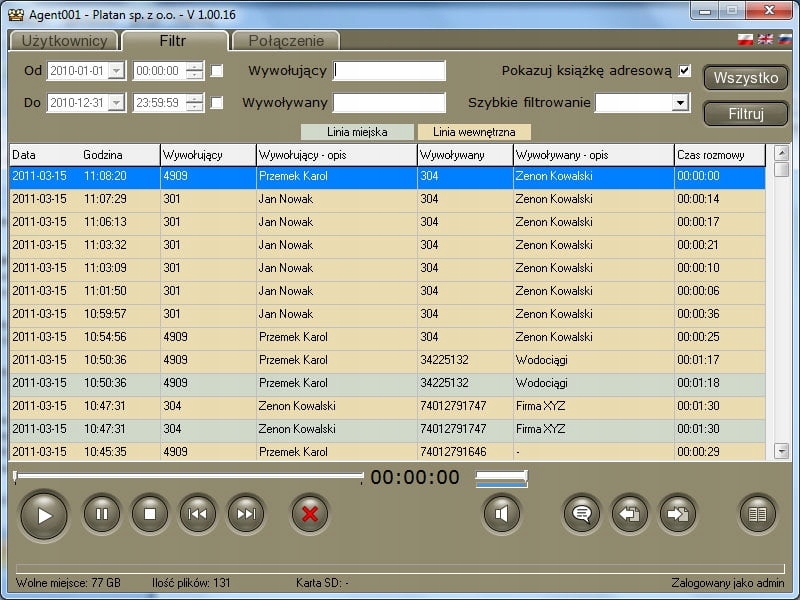Pause the recording playback
800x600 pixels.
pyautogui.click(x=102, y=514)
